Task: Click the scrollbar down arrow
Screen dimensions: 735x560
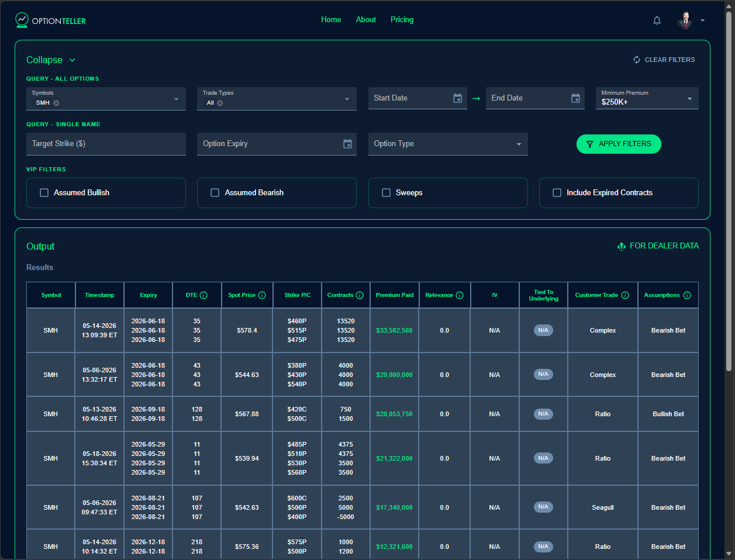Action: coord(729,554)
